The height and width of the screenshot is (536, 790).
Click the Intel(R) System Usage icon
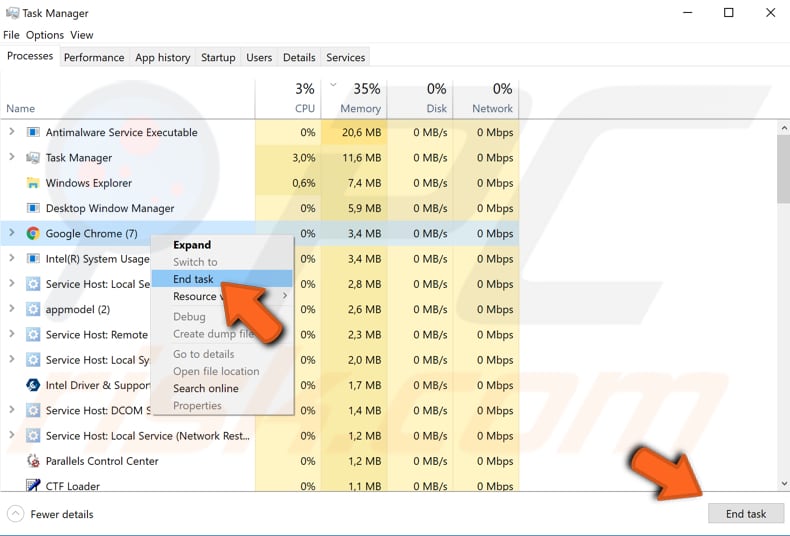(33, 259)
